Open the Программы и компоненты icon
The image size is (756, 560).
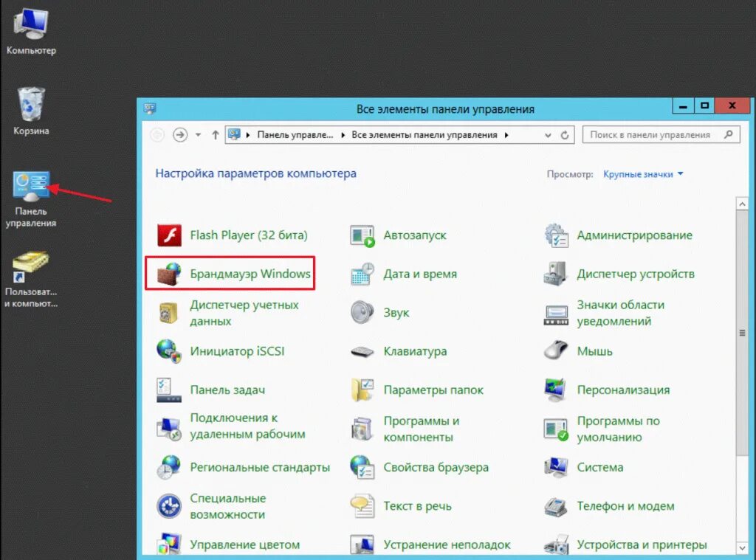point(362,429)
